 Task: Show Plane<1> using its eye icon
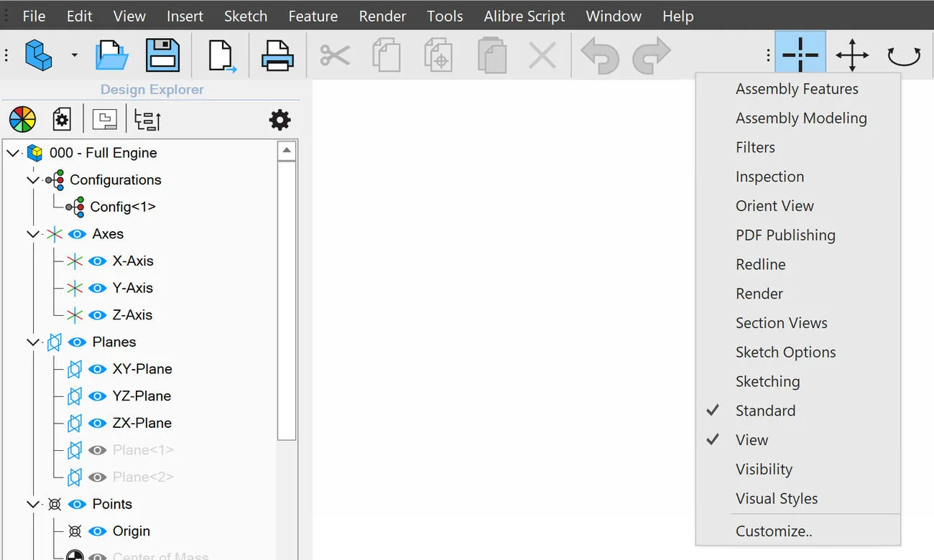click(97, 450)
